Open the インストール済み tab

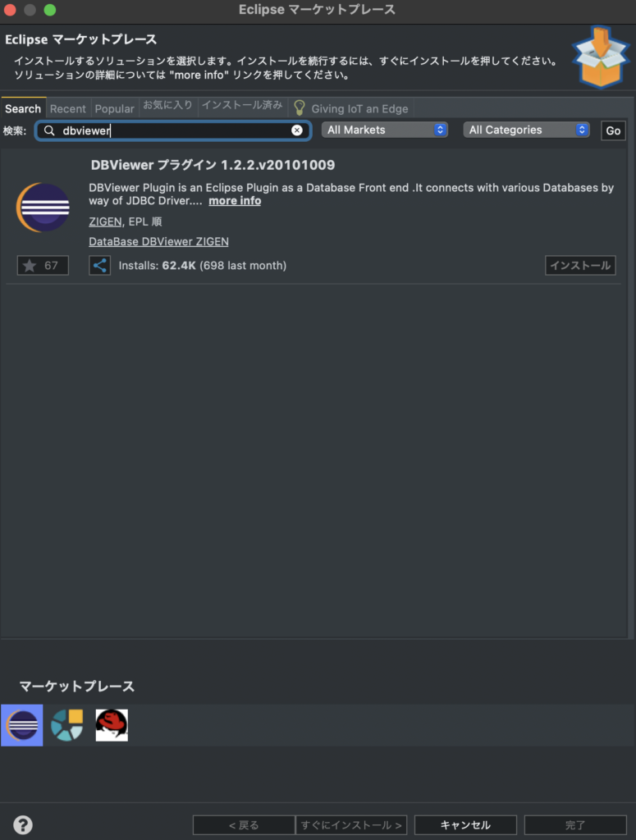pyautogui.click(x=242, y=106)
